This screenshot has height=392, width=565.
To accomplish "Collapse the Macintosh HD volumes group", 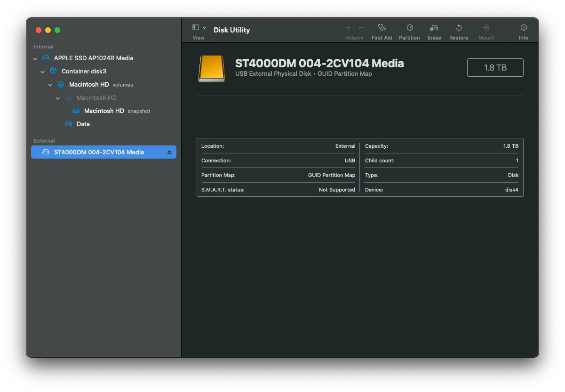I will tap(50, 85).
